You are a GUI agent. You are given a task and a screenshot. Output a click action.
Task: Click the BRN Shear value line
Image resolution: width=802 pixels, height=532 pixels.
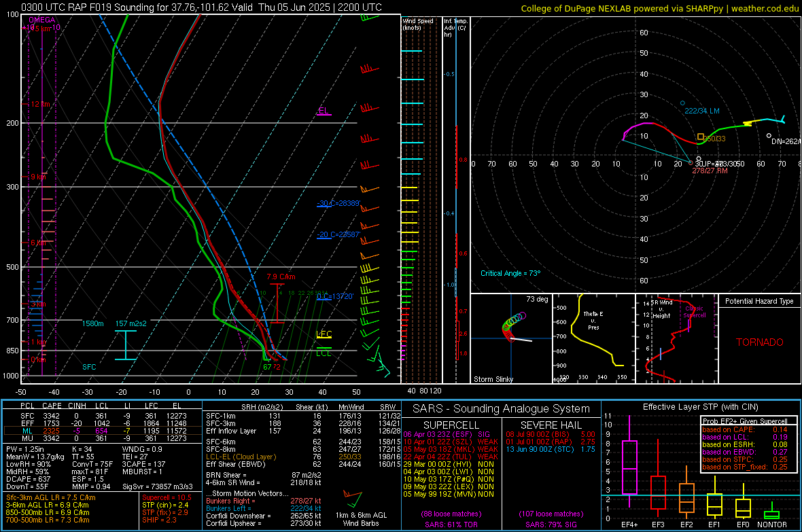[x=264, y=475]
